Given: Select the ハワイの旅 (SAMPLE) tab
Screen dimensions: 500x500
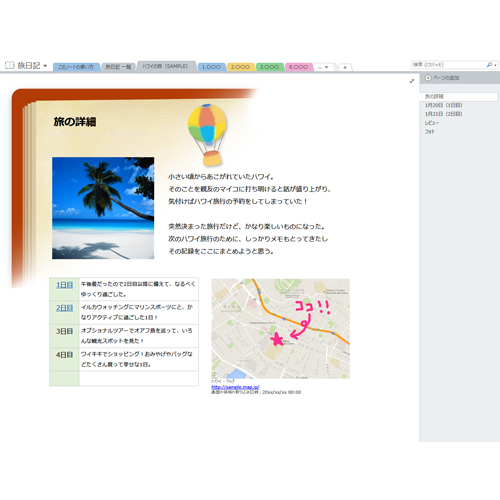Looking at the screenshot, I should click(x=165, y=66).
